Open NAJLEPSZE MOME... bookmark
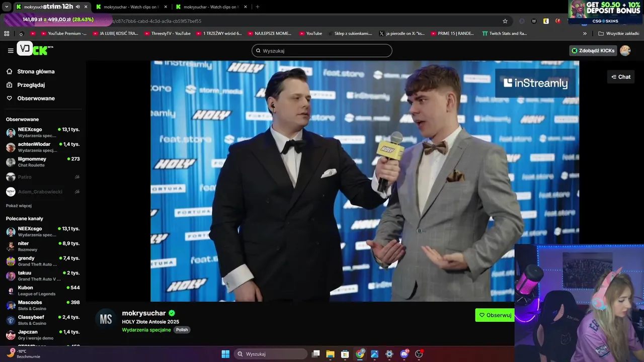The width and height of the screenshot is (644, 362). 269,34
